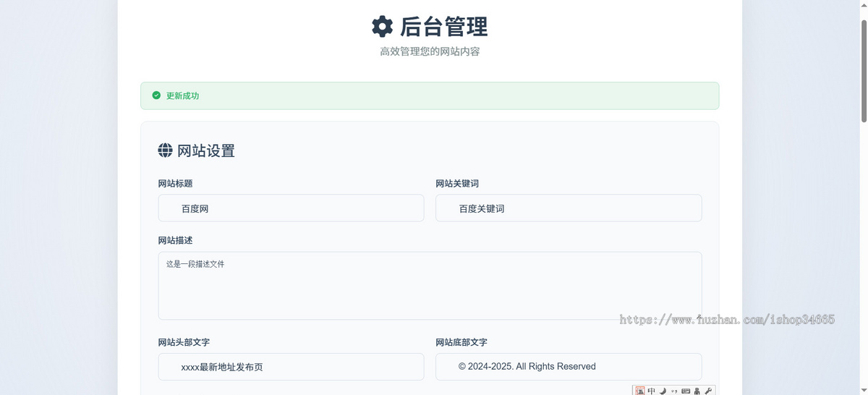Screen dimensions: 868x395
Task: Click the 网站设置 section heading
Action: click(206, 150)
